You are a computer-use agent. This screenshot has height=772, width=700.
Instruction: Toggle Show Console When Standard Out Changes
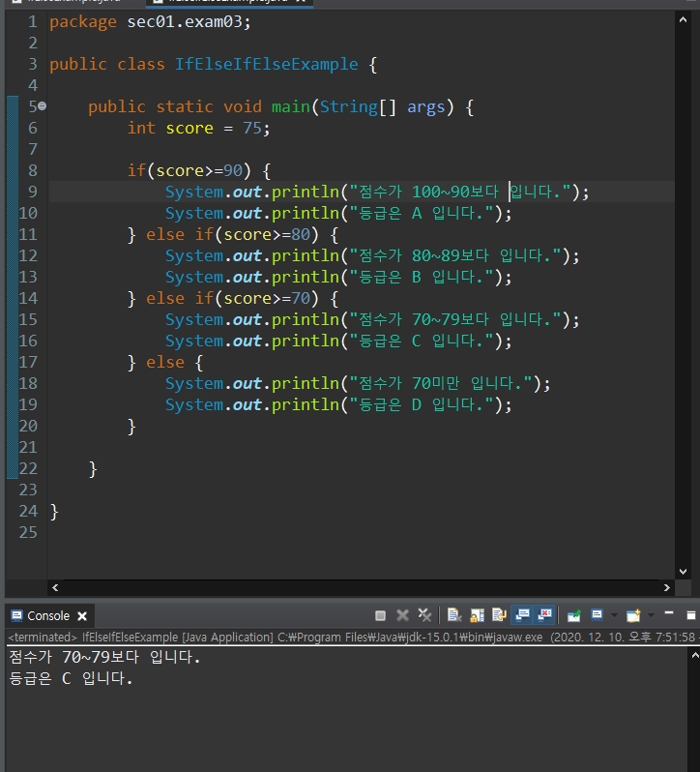click(x=522, y=615)
